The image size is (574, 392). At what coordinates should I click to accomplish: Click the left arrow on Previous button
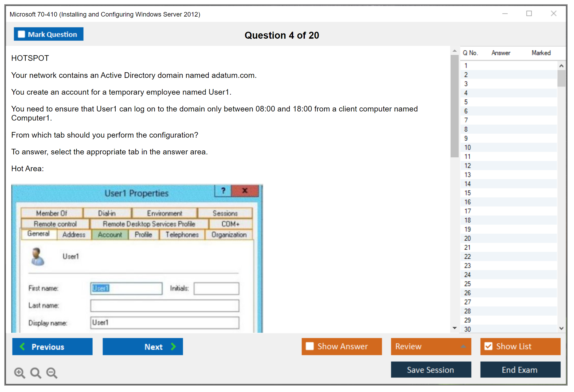pyautogui.click(x=22, y=346)
